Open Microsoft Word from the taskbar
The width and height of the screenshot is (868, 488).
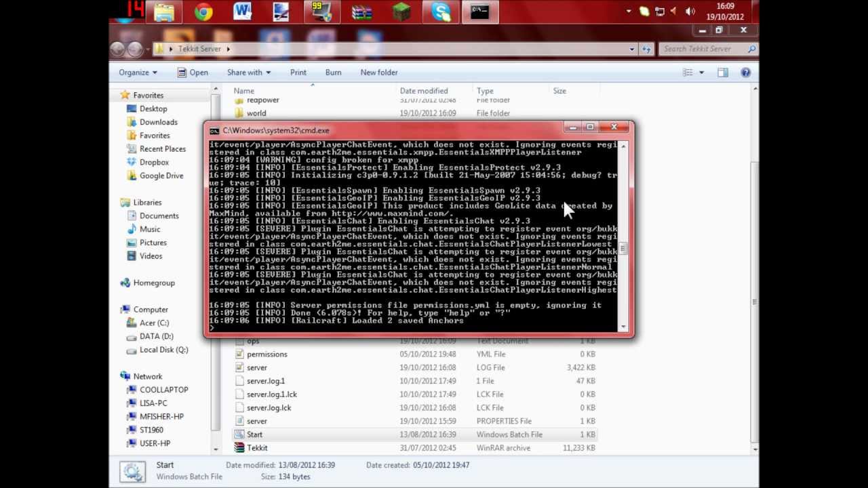(242, 12)
